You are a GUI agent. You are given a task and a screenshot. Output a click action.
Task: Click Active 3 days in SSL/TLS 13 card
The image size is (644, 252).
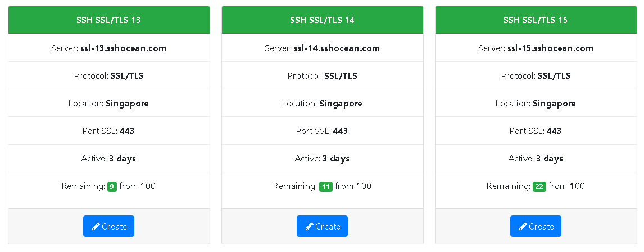pos(109,158)
